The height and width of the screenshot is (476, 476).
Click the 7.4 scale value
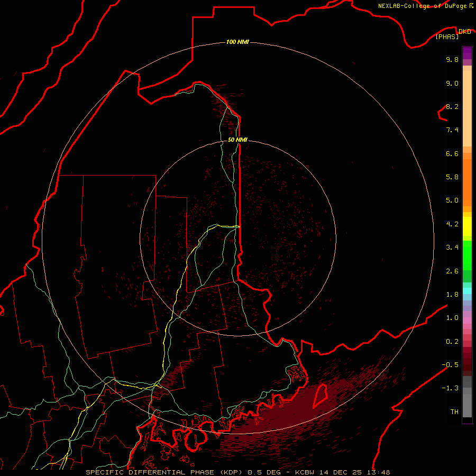click(452, 130)
